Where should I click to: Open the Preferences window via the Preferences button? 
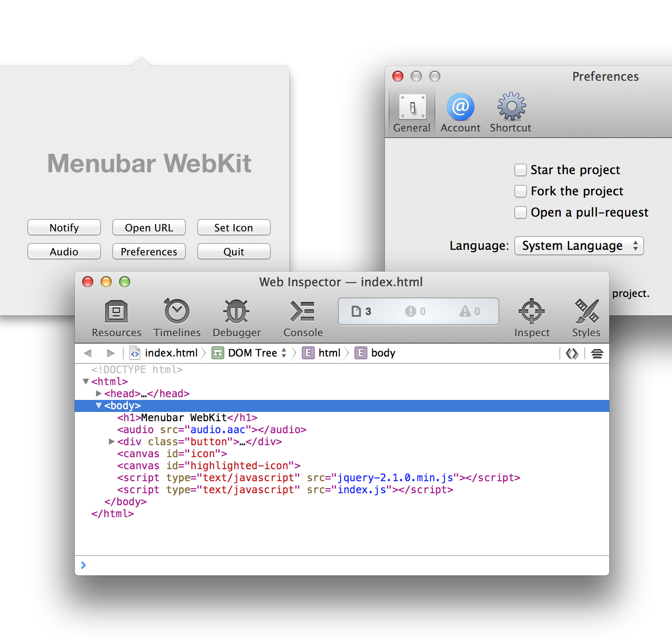(149, 252)
